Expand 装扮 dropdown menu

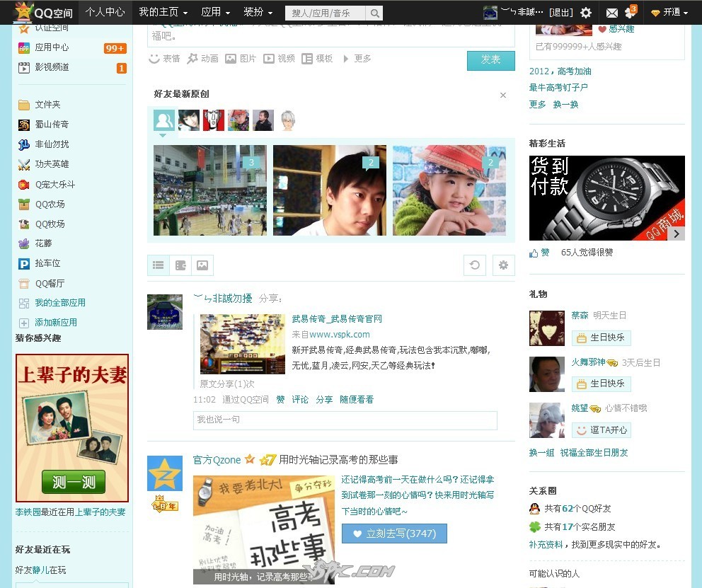258,12
